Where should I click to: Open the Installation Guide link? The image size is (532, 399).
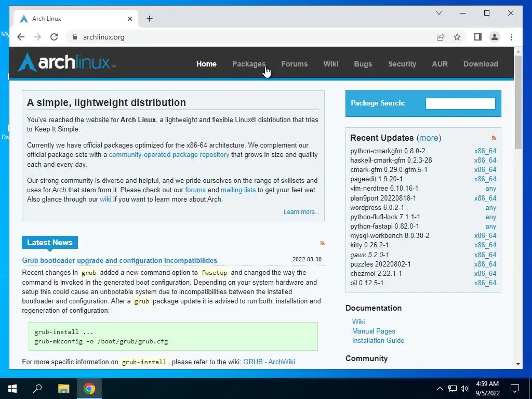click(x=378, y=340)
